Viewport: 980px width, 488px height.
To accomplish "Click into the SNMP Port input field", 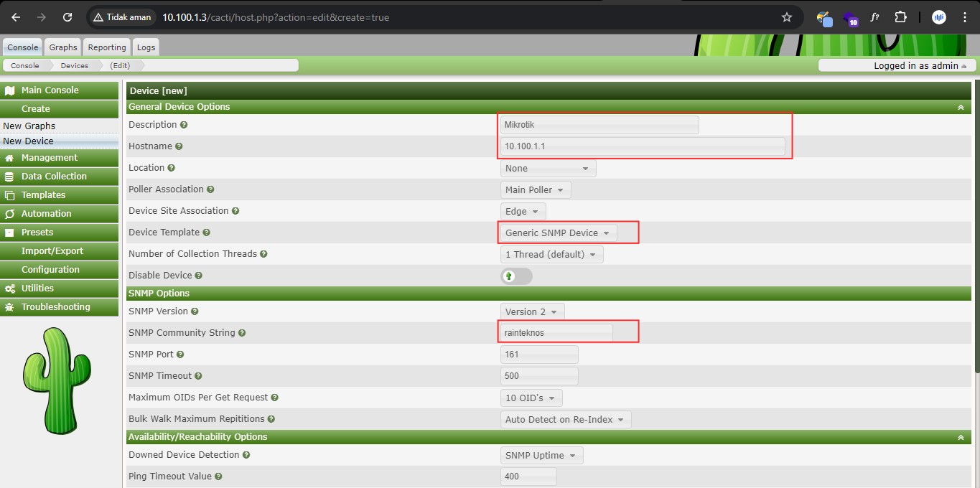I will (x=538, y=355).
